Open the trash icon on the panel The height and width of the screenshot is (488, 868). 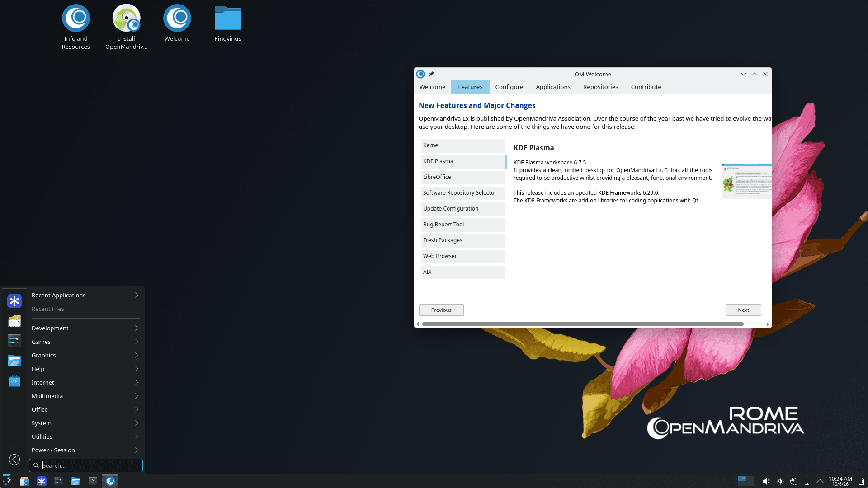(x=861, y=481)
